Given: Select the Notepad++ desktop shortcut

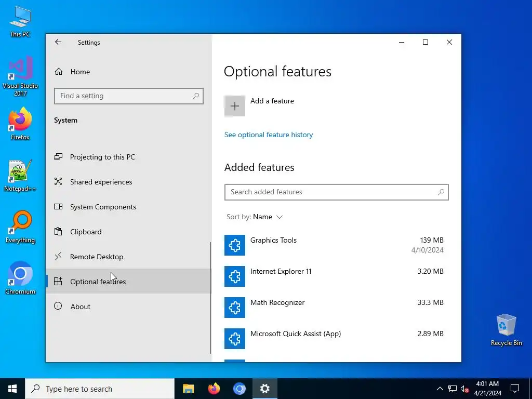Looking at the screenshot, I should click(20, 176).
